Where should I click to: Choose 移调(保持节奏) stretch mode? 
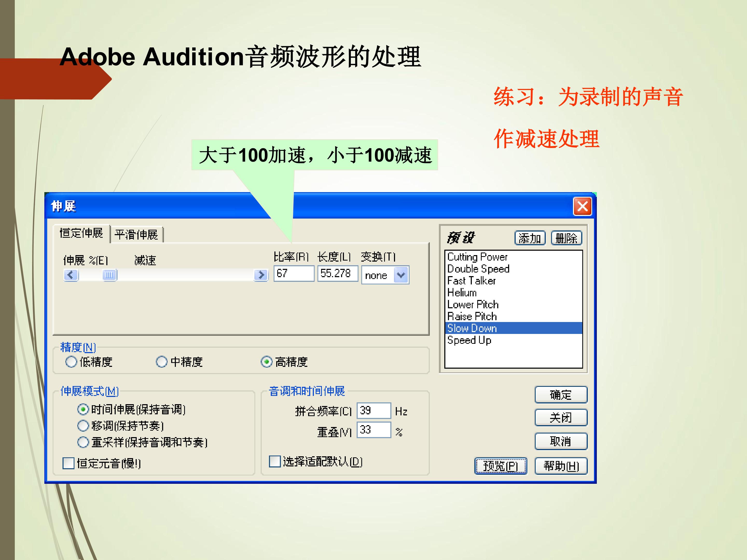point(83,426)
